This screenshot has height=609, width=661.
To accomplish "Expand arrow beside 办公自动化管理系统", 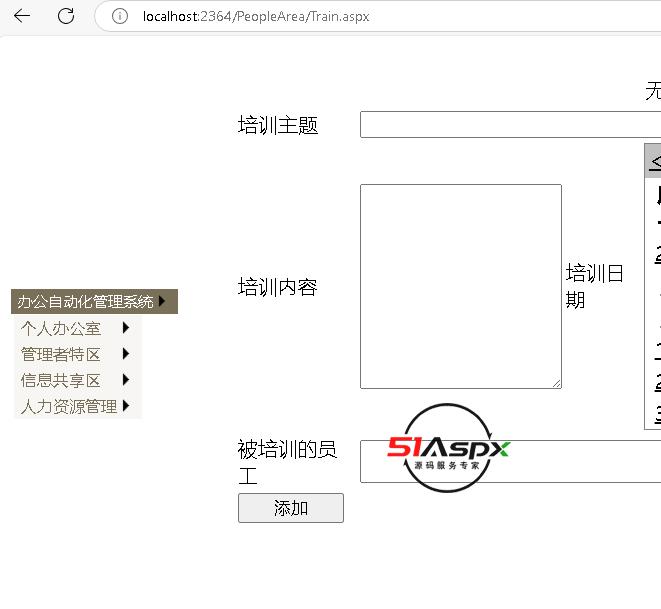I will (162, 301).
